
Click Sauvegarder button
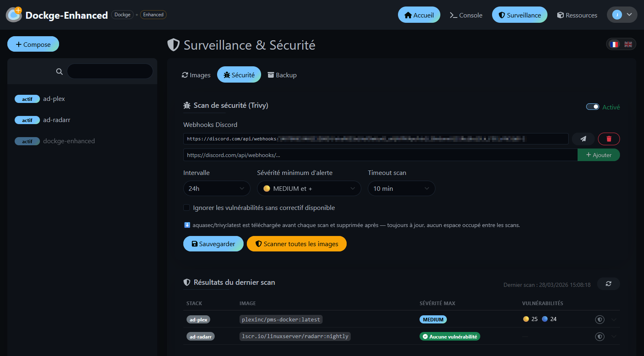point(213,244)
